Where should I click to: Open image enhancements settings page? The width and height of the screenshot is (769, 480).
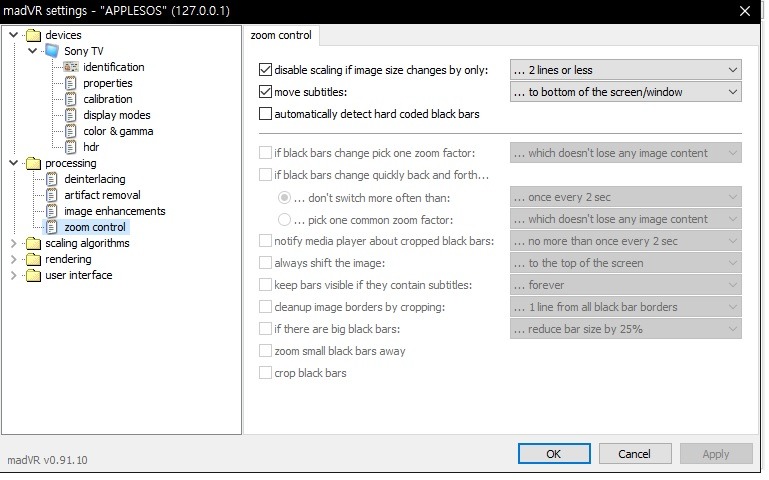point(114,211)
